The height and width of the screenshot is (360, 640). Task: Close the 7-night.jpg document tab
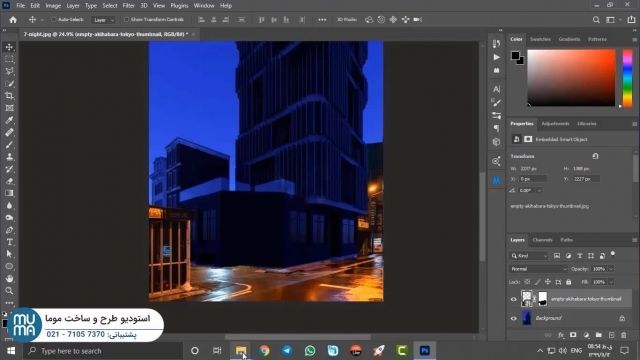(x=193, y=34)
